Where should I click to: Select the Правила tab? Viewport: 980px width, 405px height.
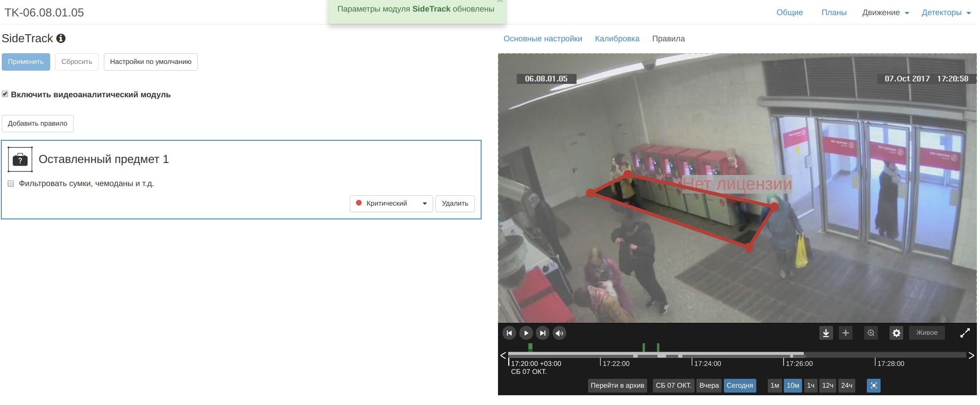coord(668,39)
